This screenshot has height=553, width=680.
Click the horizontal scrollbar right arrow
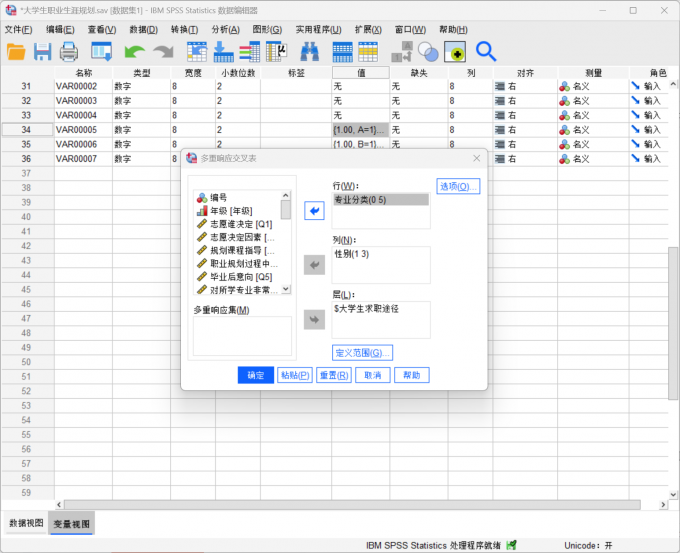coord(663,504)
